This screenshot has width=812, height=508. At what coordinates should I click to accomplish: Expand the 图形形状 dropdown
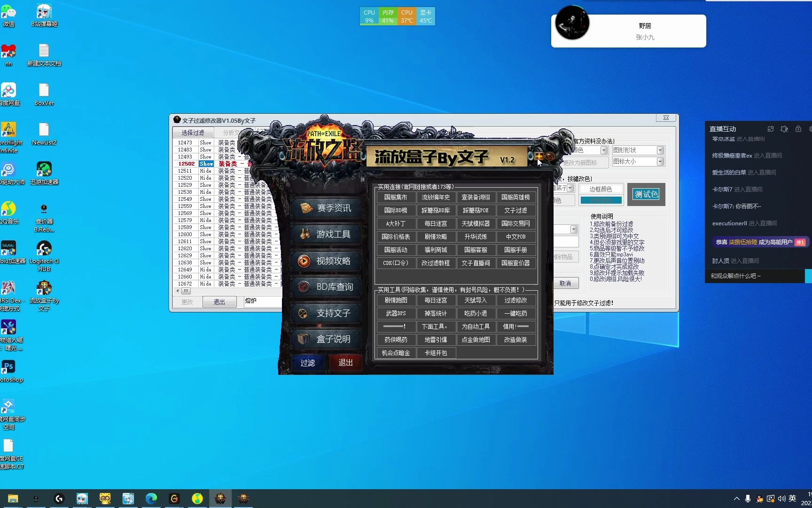(660, 150)
